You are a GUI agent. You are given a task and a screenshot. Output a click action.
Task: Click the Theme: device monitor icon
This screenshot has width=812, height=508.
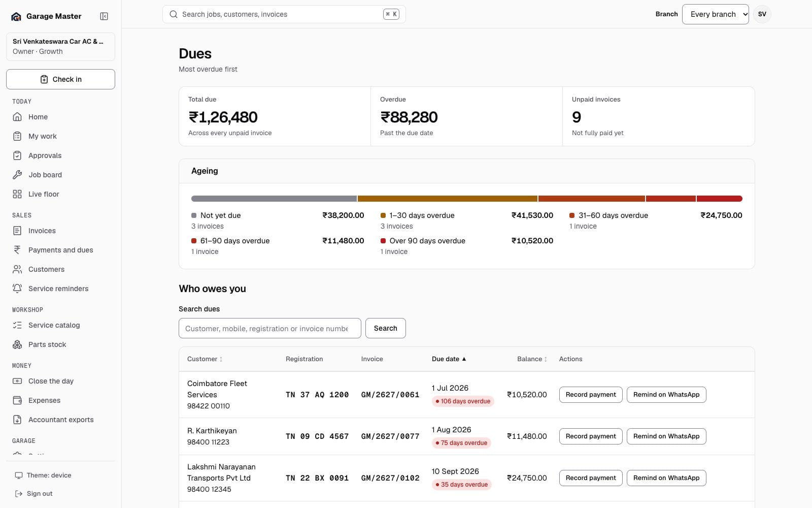point(19,475)
